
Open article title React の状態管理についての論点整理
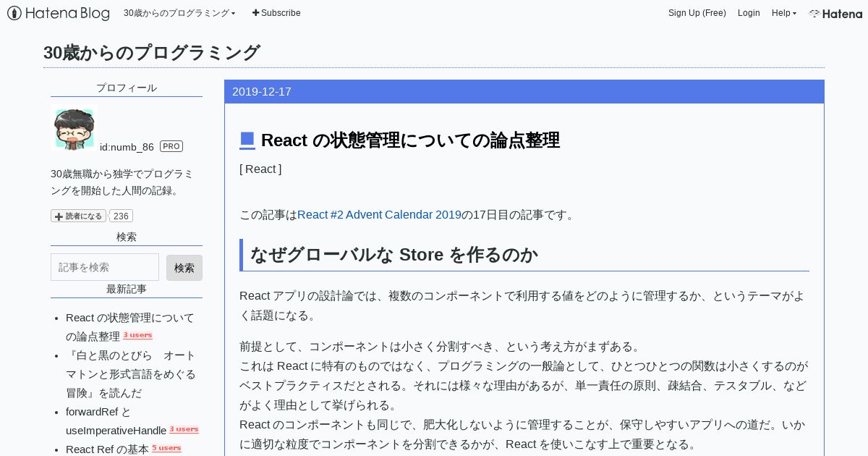(410, 140)
